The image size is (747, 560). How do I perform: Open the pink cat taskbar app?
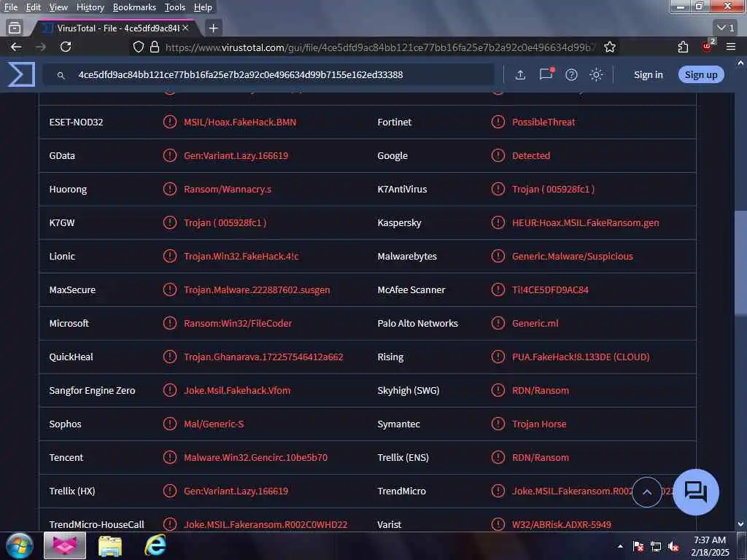click(65, 545)
